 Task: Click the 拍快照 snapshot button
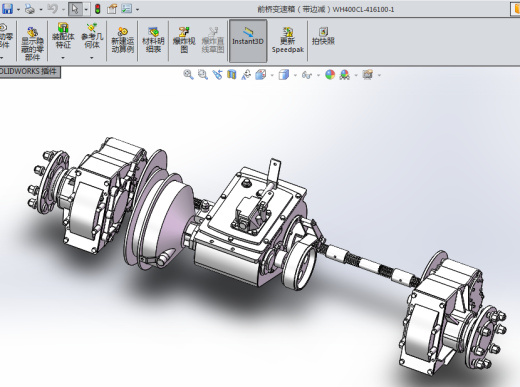coord(323,36)
